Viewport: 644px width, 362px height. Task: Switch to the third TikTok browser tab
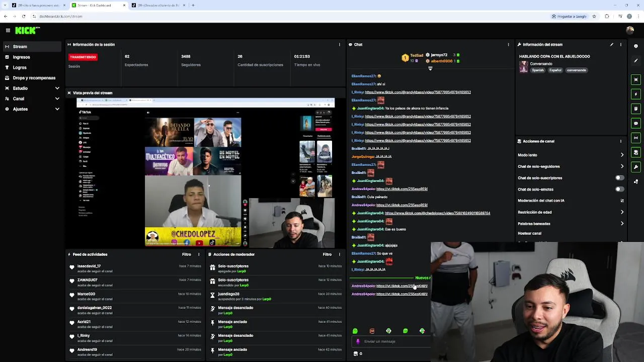[x=157, y=5]
